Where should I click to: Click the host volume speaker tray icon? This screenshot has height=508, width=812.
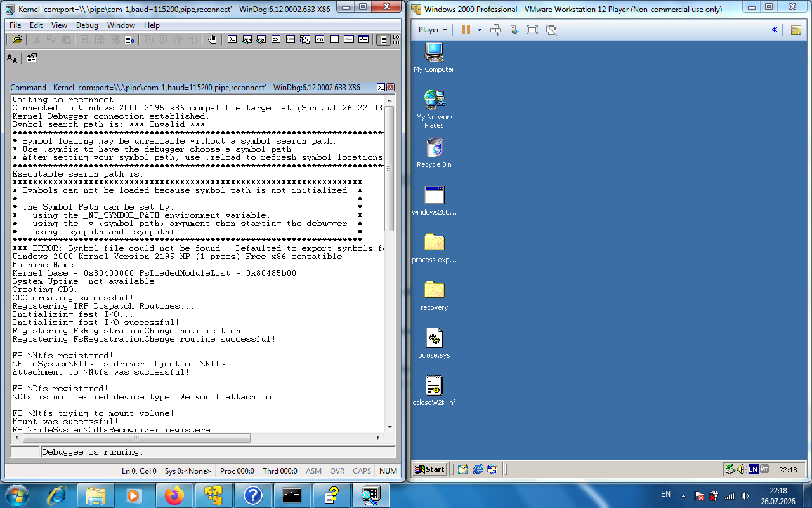click(744, 495)
